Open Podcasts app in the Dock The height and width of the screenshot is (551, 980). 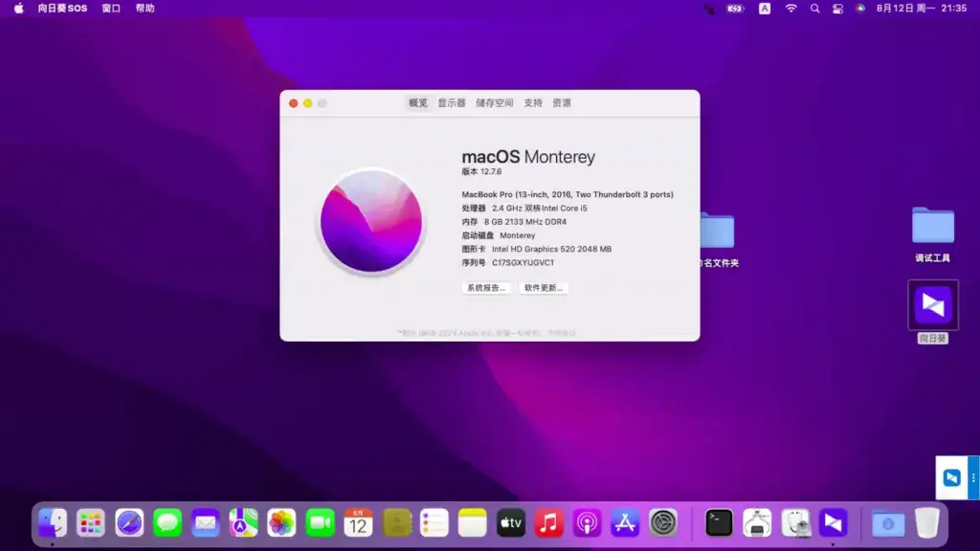(x=587, y=523)
